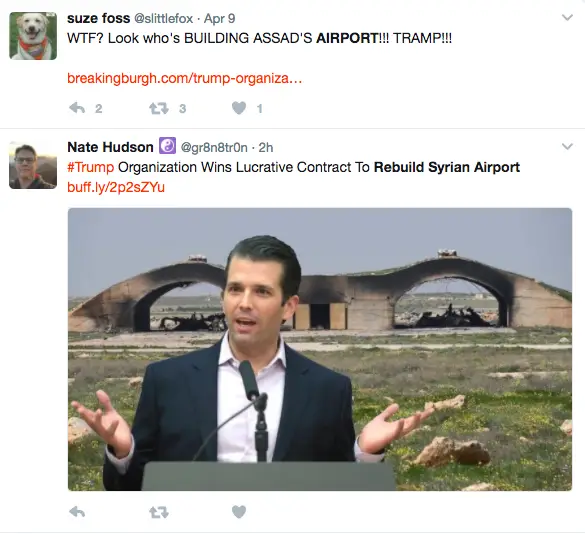
Task: Visit the @gr8n8tr0n handle
Action: click(x=214, y=148)
